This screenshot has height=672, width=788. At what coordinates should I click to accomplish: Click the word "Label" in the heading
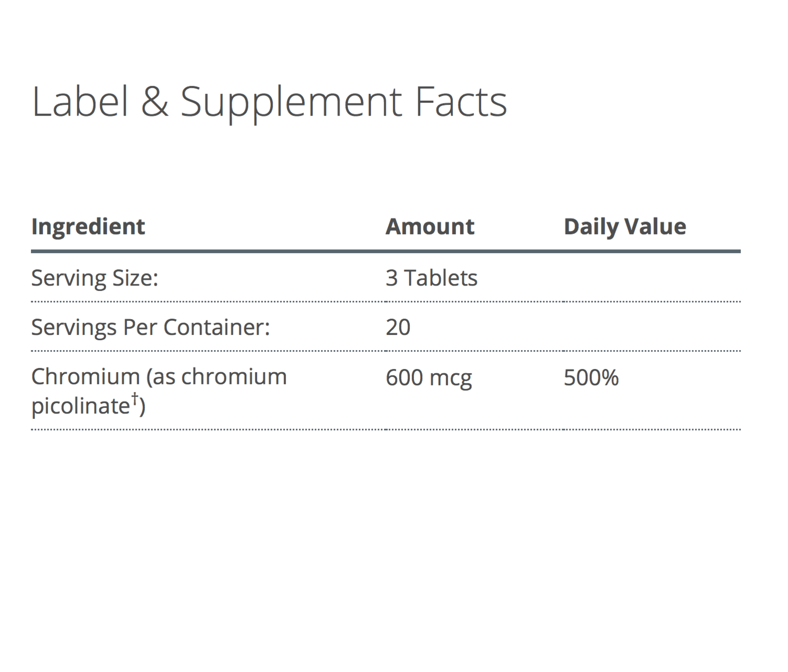(80, 101)
